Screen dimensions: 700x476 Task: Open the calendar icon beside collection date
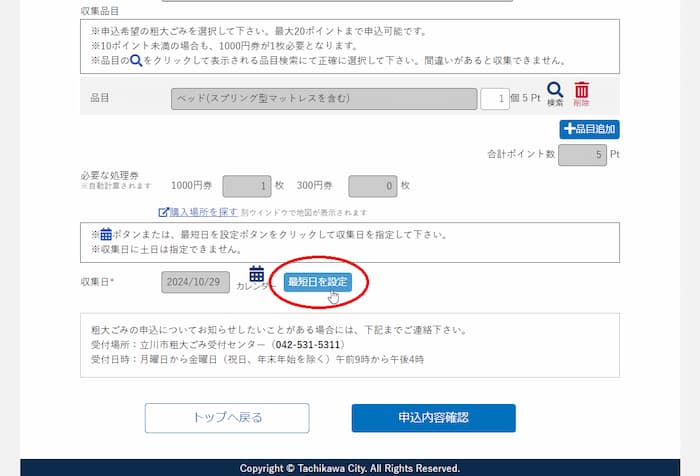256,273
